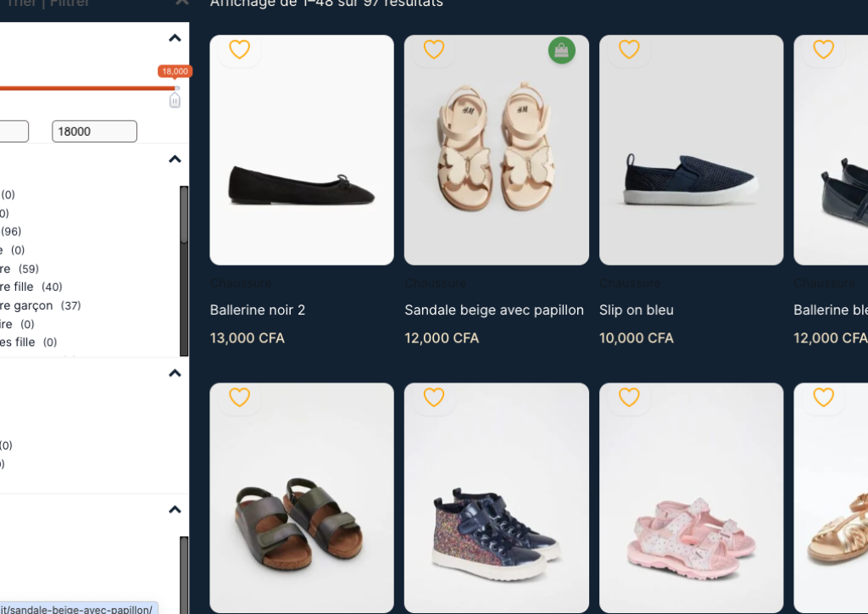The image size is (868, 614).
Task: Collapse the bottom-most filter section chevron
Action: click(x=175, y=510)
